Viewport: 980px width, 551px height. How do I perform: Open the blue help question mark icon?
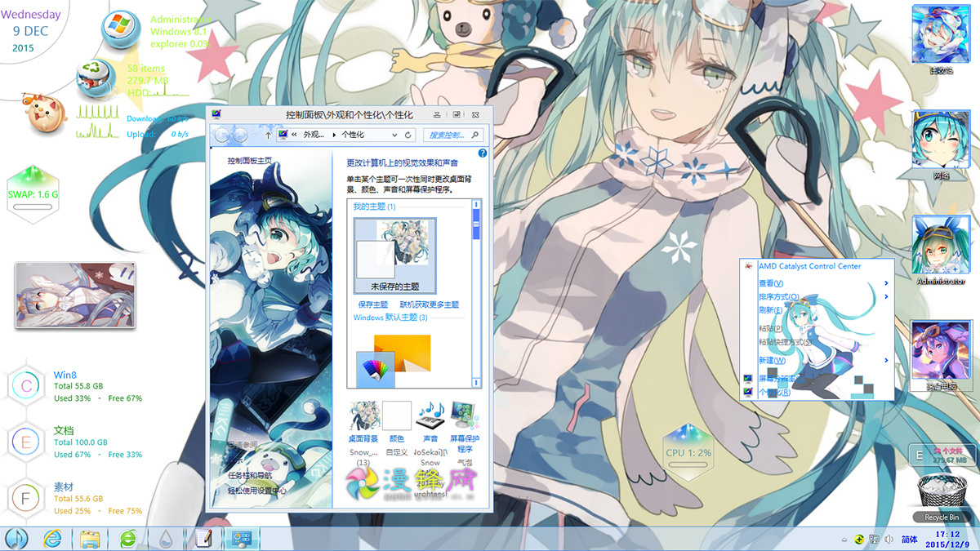[483, 153]
